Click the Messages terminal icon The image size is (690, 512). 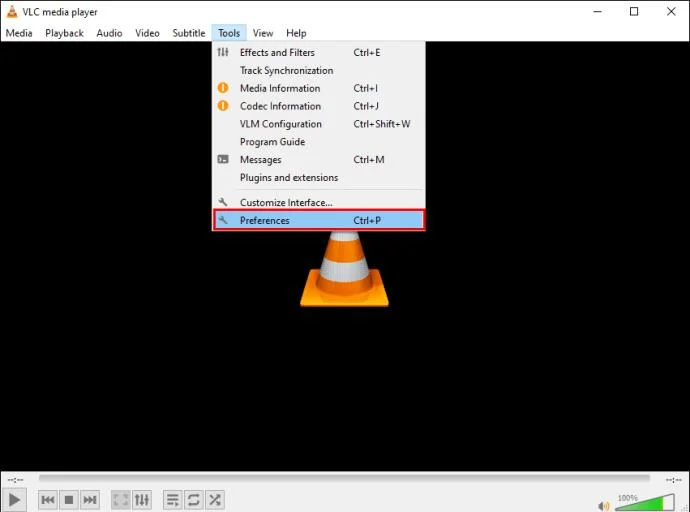[223, 159]
